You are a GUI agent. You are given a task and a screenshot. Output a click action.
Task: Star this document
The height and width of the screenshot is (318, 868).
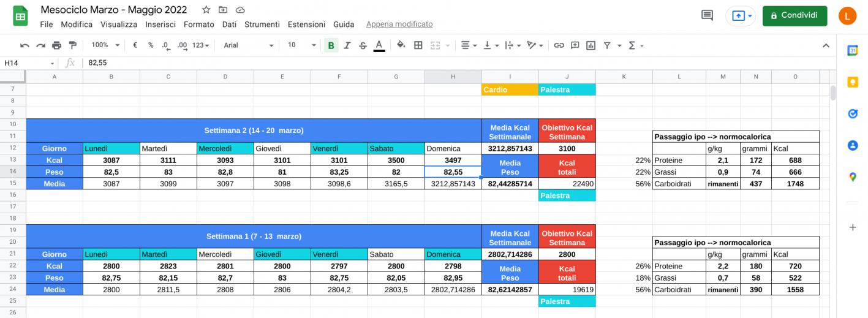coord(206,10)
